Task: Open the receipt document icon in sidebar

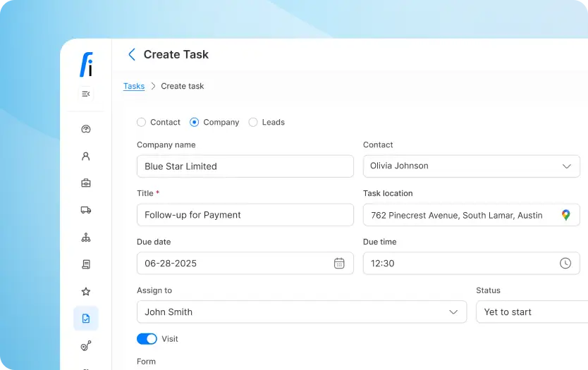Action: 86,264
